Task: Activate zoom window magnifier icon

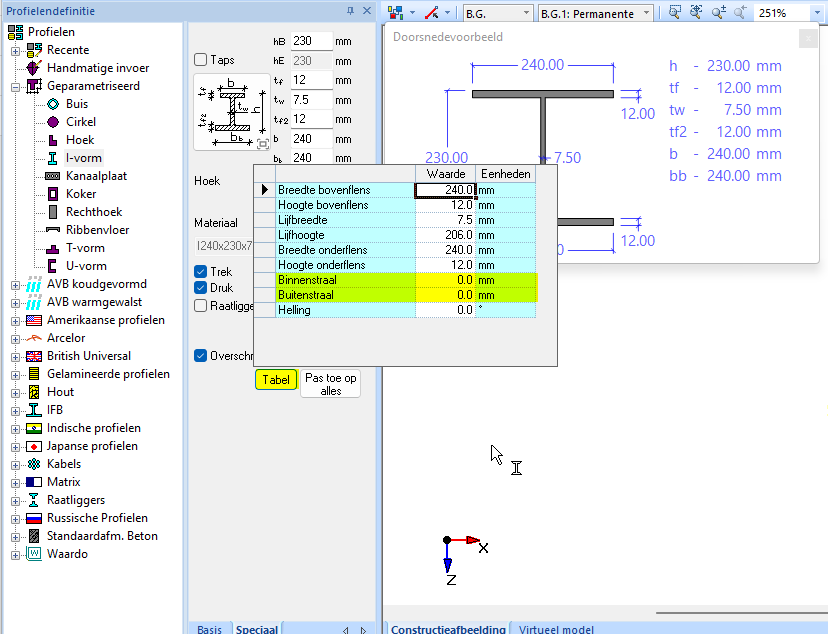Action: (x=674, y=13)
